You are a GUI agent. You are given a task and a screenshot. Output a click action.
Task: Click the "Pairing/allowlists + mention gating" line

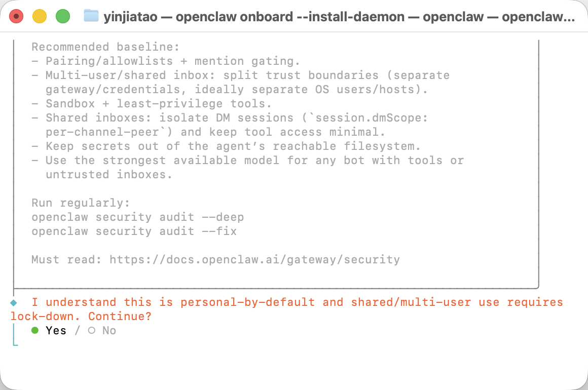(x=172, y=61)
